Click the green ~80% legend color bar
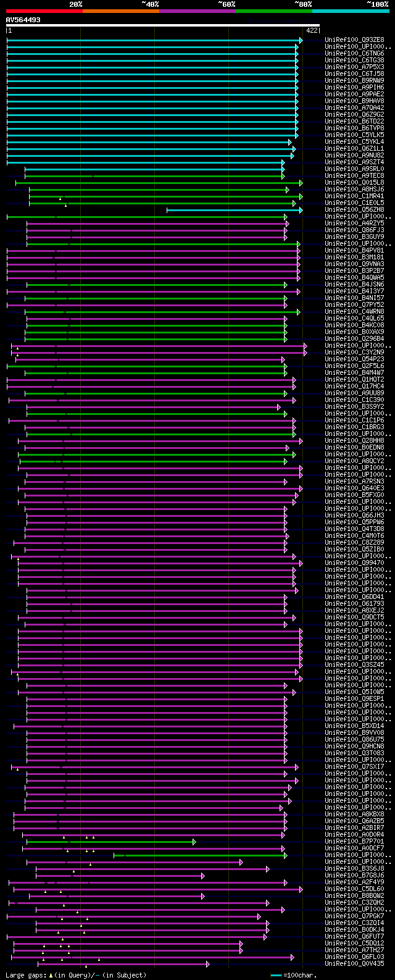The width and height of the screenshot is (395, 980). coord(274,11)
